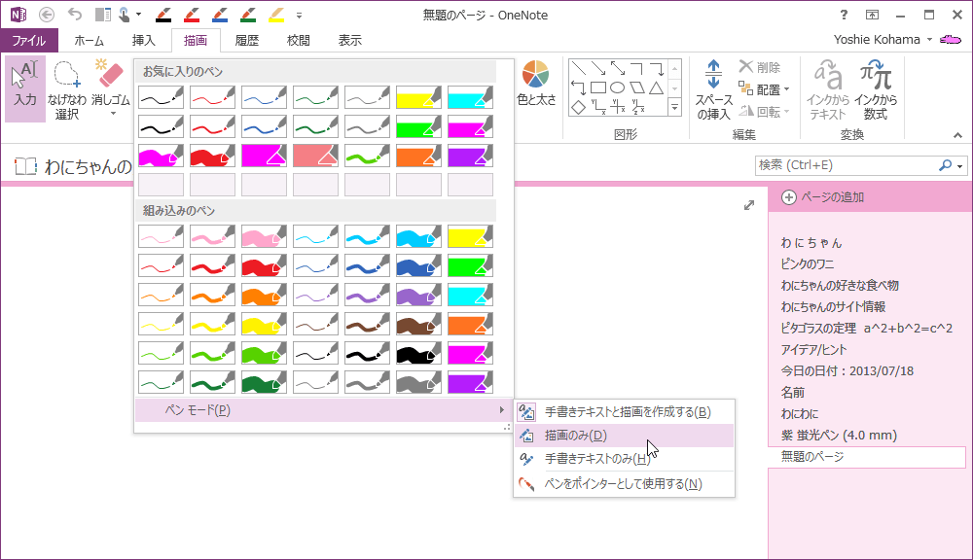
Task: Choose 手書きテキストと描画を作成する menu item
Action: (x=625, y=412)
